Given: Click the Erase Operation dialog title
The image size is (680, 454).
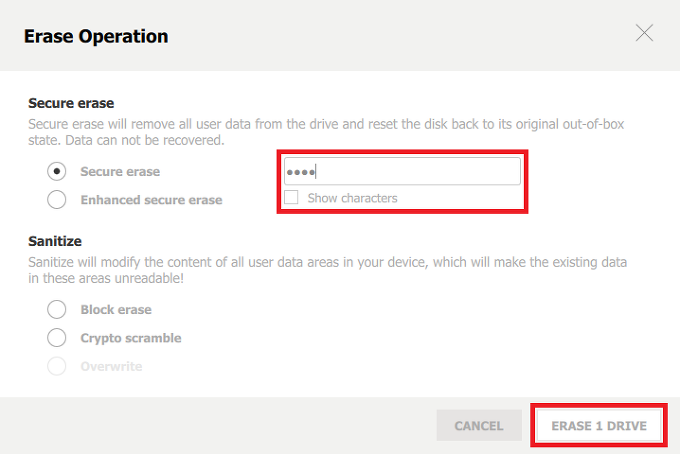Looking at the screenshot, I should [x=96, y=36].
